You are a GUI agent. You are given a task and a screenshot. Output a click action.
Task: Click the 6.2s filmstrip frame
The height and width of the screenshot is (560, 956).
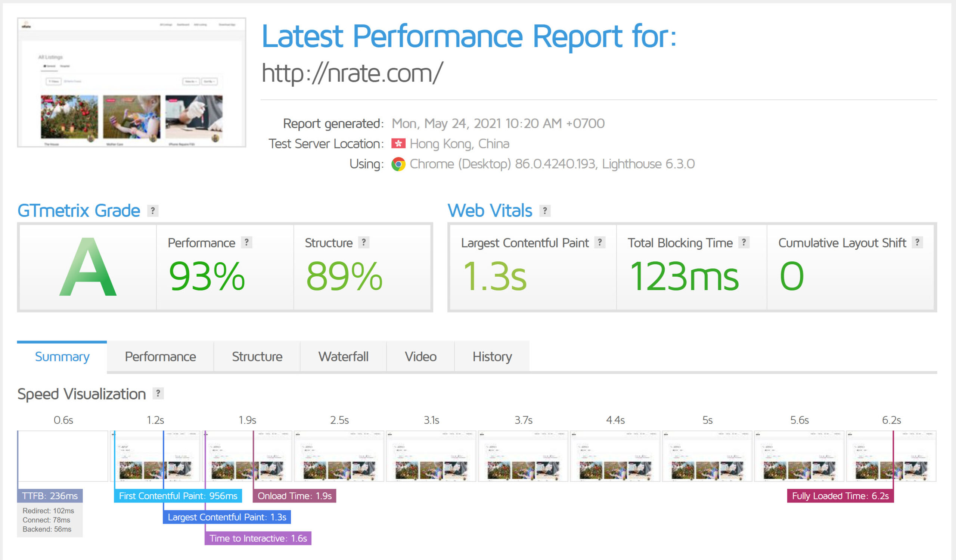coord(891,456)
